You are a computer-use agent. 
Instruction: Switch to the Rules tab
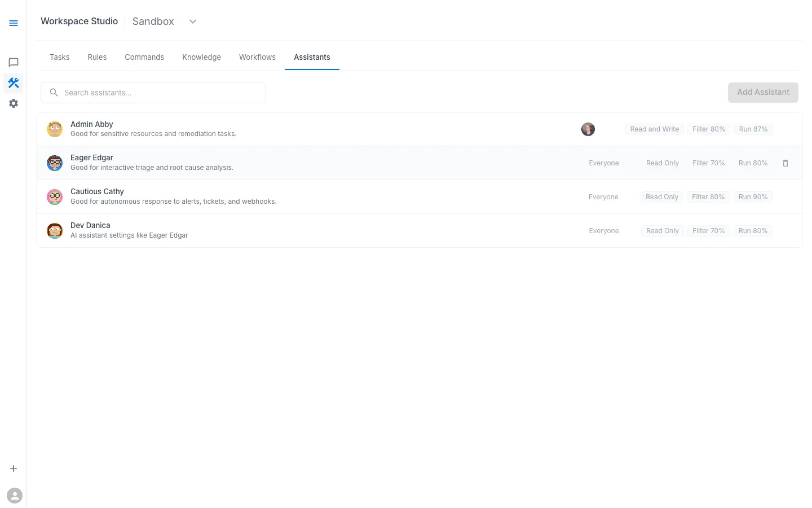(x=97, y=57)
